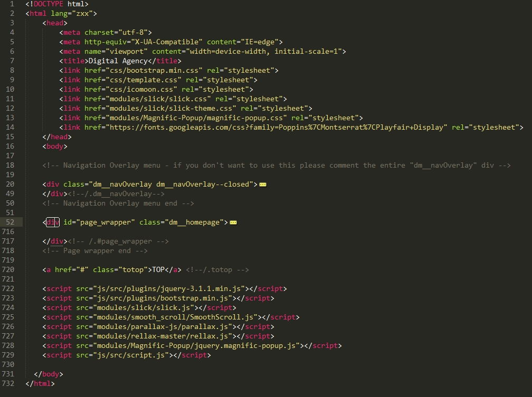Image resolution: width=532 pixels, height=397 pixels.
Task: Click the highlighted div tag on line 52
Action: (x=53, y=222)
